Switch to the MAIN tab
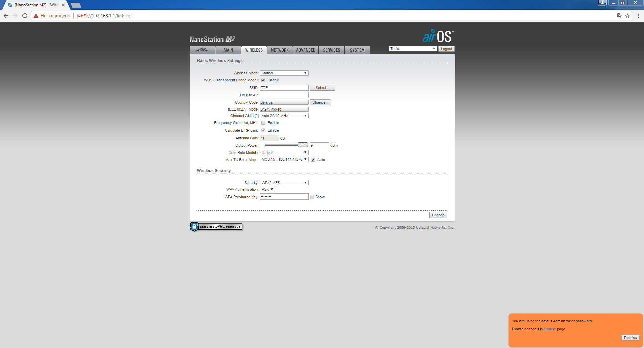 [228, 50]
